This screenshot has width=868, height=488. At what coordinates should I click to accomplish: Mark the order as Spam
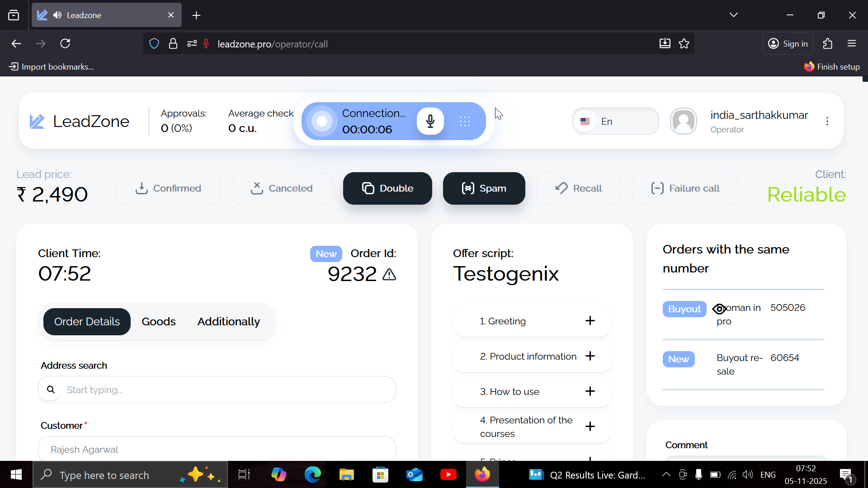point(484,188)
